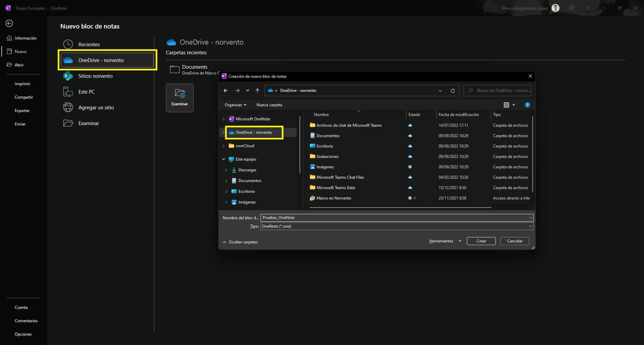Viewport: 644px width, 345px height.
Task: Click the Buscar en OneDrive search box
Action: (x=497, y=90)
